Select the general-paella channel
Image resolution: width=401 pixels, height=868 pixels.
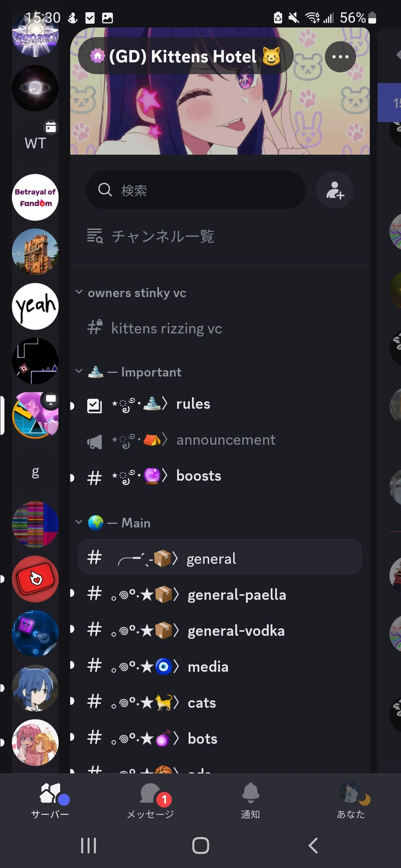[x=220, y=595]
